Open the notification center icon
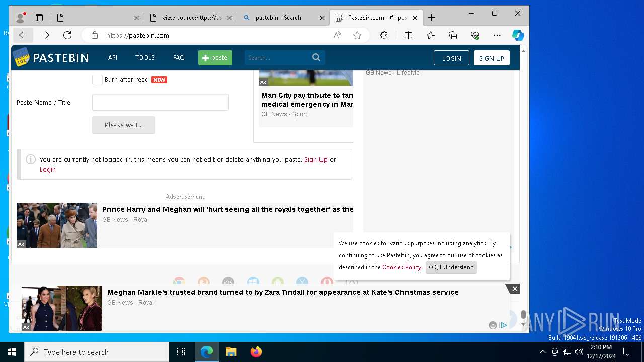The width and height of the screenshot is (644, 362). 627,352
